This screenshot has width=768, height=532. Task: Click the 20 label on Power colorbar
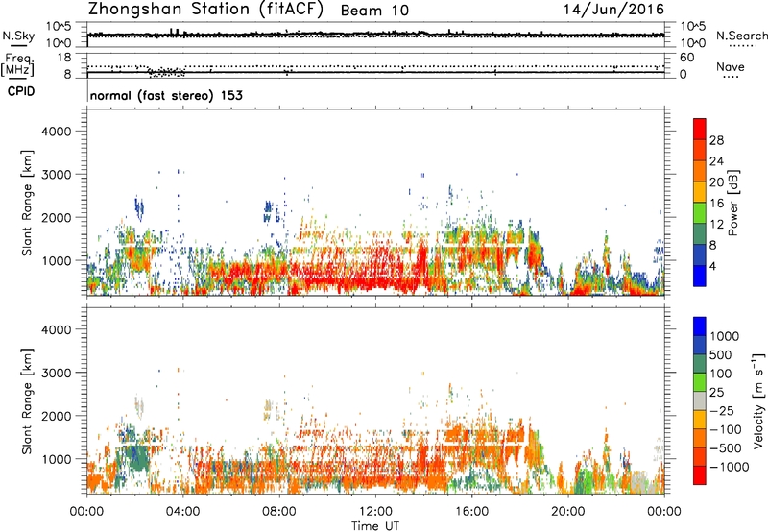(716, 182)
